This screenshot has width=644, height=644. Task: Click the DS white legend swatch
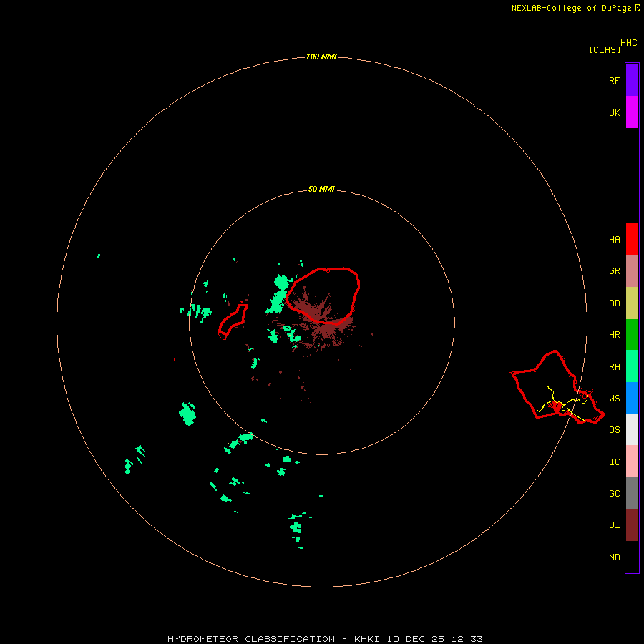tap(632, 429)
